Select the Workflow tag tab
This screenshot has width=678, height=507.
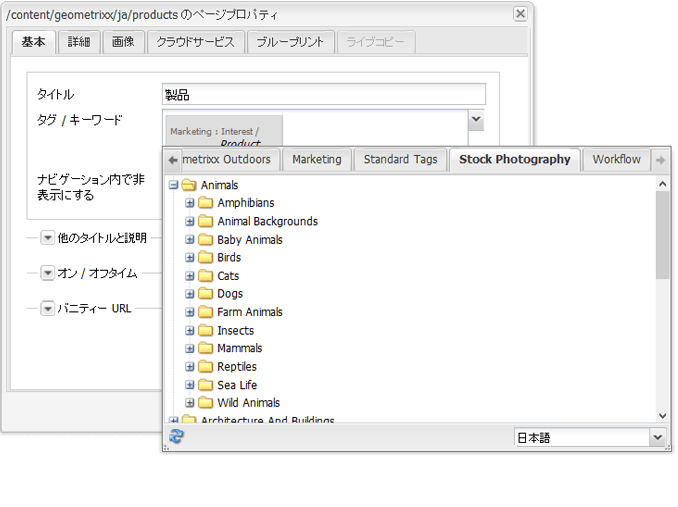pyautogui.click(x=616, y=159)
